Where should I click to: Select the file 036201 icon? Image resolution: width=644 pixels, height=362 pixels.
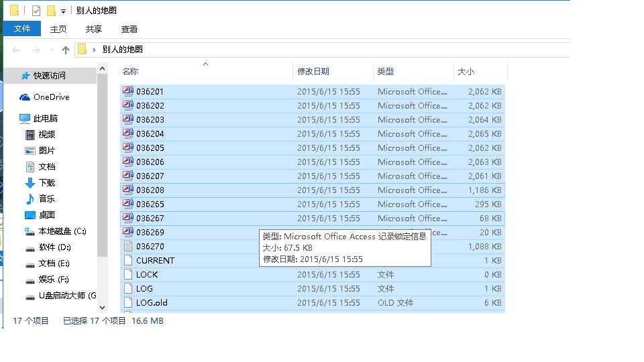128,91
